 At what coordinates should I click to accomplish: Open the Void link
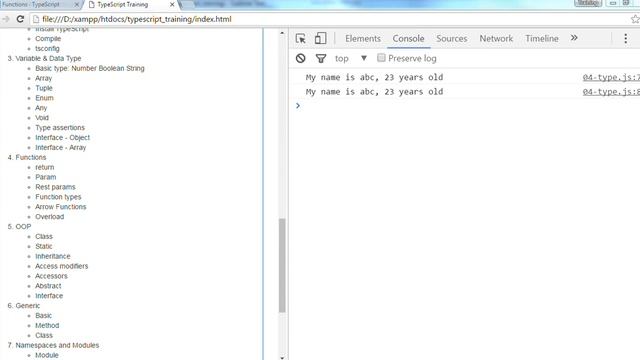[x=42, y=118]
